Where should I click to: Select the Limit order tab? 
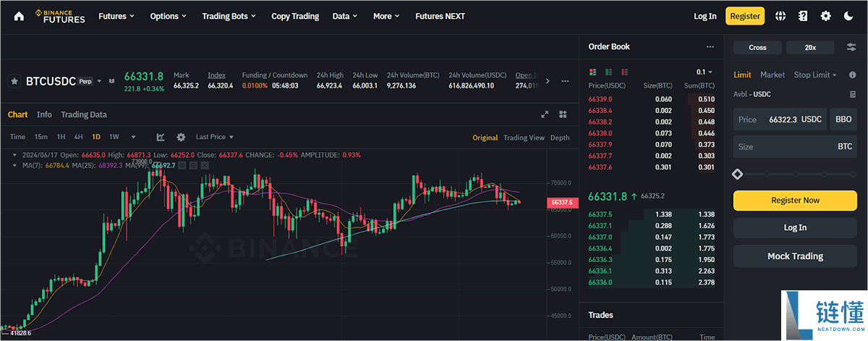742,75
